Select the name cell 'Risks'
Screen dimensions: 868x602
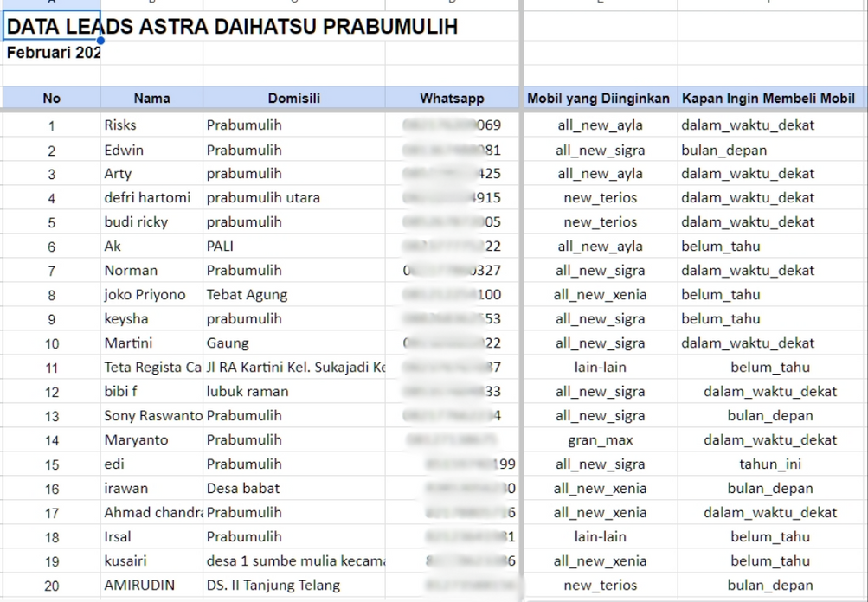(x=151, y=125)
